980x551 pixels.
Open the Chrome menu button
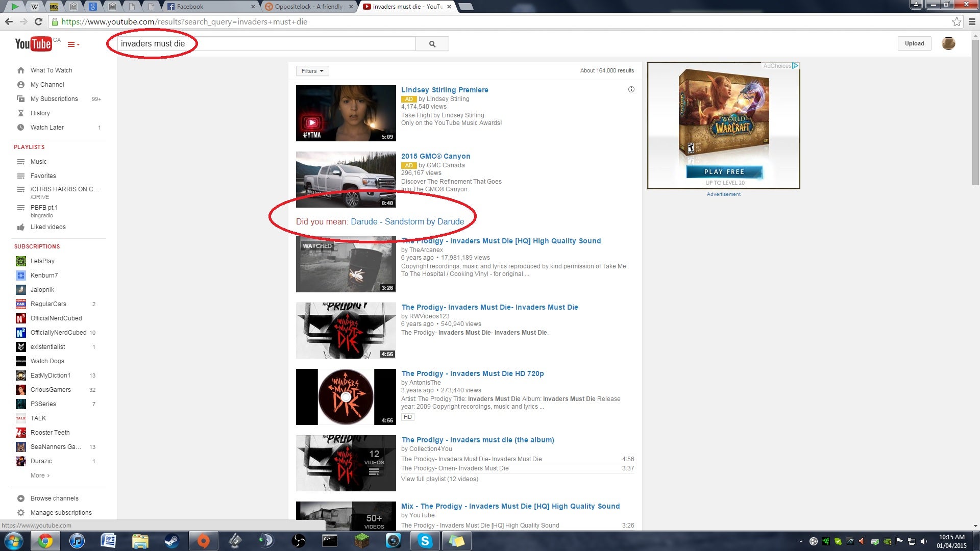click(972, 21)
